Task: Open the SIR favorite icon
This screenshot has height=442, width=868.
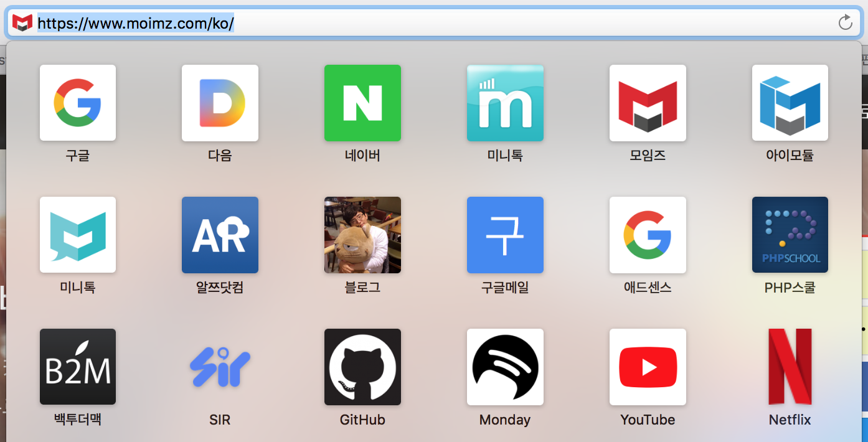Action: (220, 367)
